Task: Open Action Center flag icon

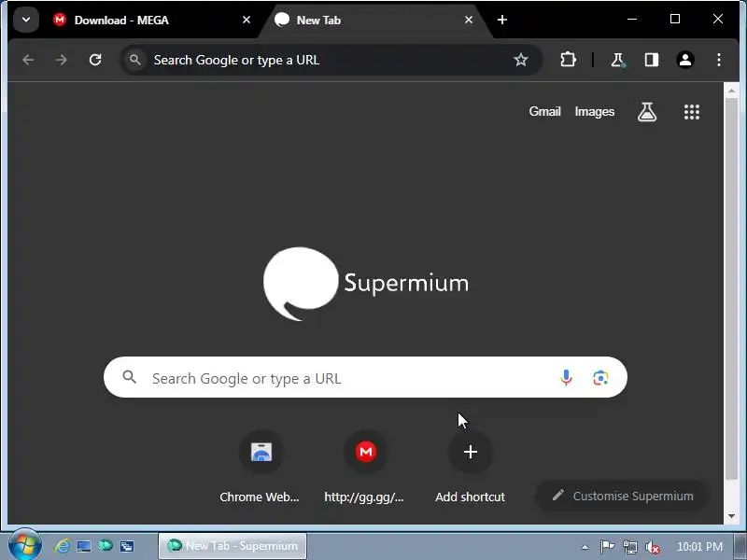Action: pos(607,547)
